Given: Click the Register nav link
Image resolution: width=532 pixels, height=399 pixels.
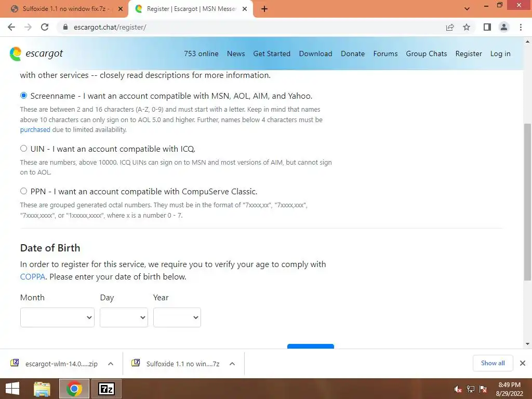Looking at the screenshot, I should 469,54.
